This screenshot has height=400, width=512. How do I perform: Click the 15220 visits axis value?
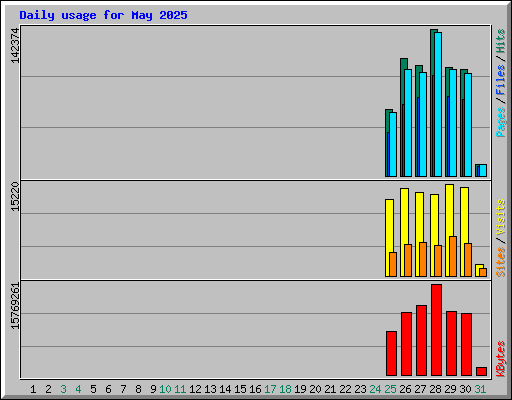click(x=15, y=197)
